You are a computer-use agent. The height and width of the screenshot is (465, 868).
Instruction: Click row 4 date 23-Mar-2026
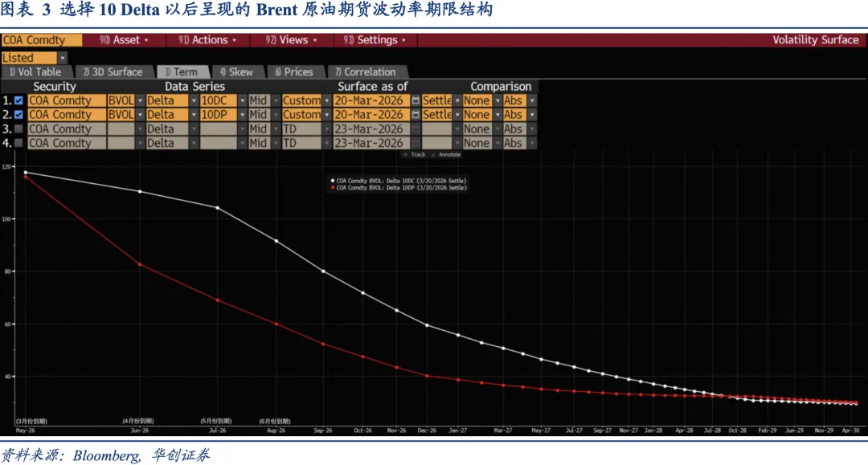pos(371,143)
